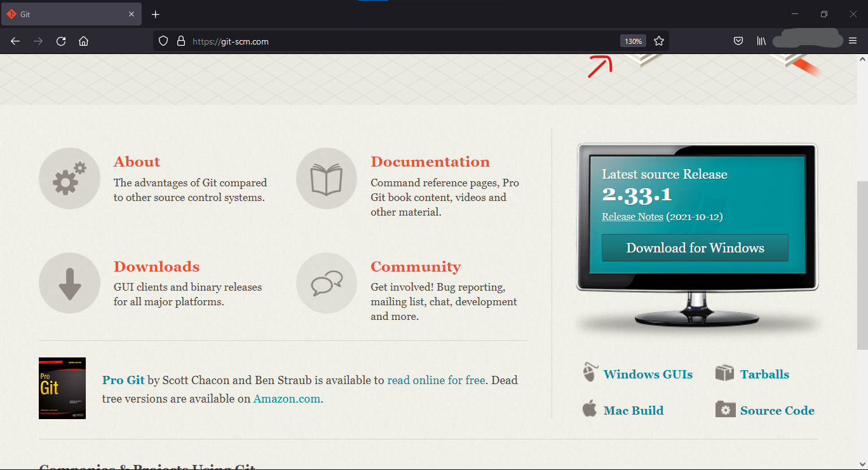The height and width of the screenshot is (470, 868).
Task: Click the package box icon for Tarballs
Action: point(724,372)
